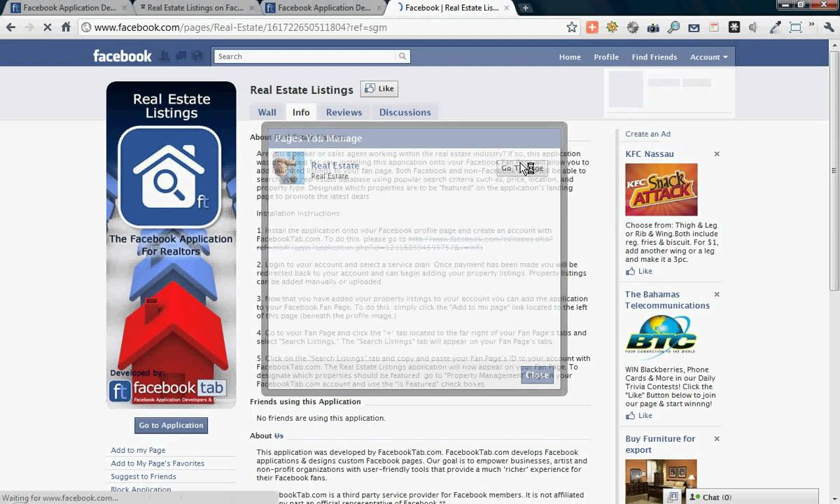
Task: Open the black asterisk extension icon
Action: click(x=734, y=27)
